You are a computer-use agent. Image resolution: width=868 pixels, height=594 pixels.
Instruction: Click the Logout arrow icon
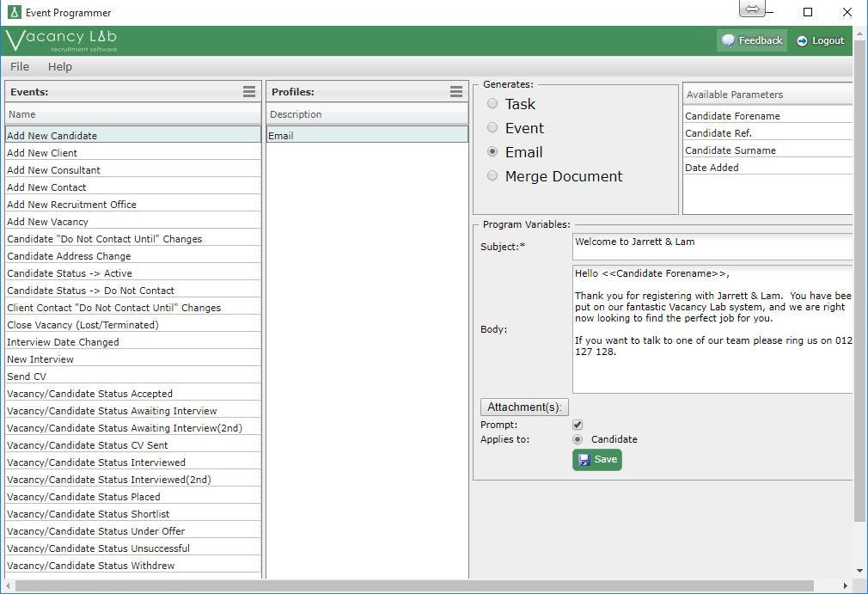(x=800, y=40)
